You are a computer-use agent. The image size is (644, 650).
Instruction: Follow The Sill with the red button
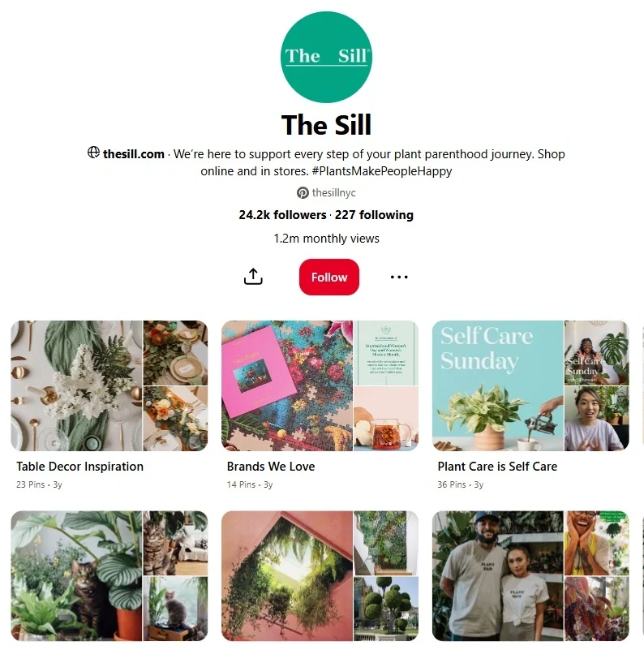329,277
